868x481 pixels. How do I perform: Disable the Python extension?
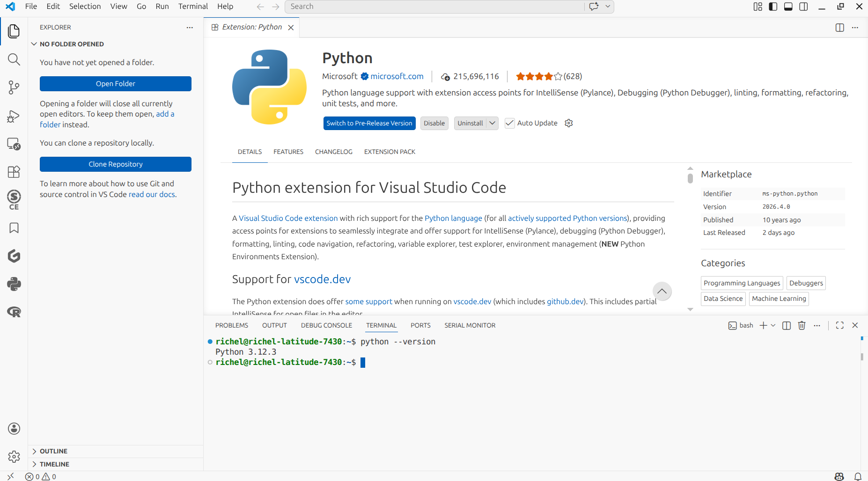pos(434,123)
